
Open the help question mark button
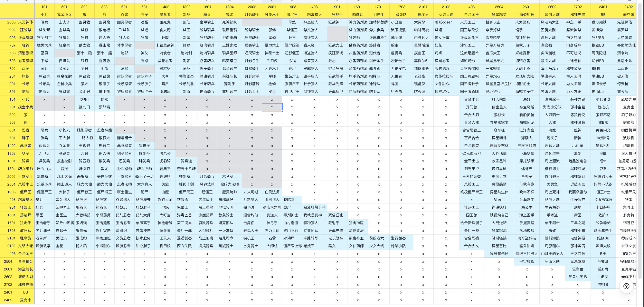[x=626, y=286]
